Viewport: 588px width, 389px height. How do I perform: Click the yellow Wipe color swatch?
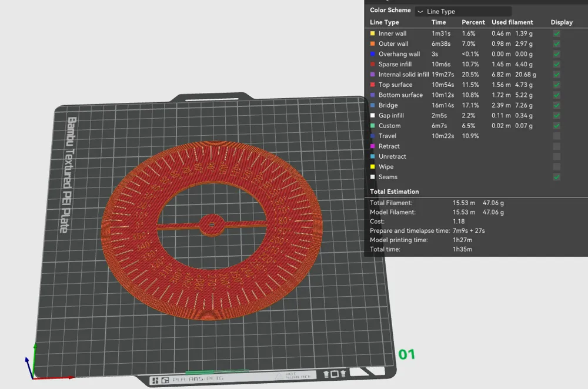click(372, 167)
